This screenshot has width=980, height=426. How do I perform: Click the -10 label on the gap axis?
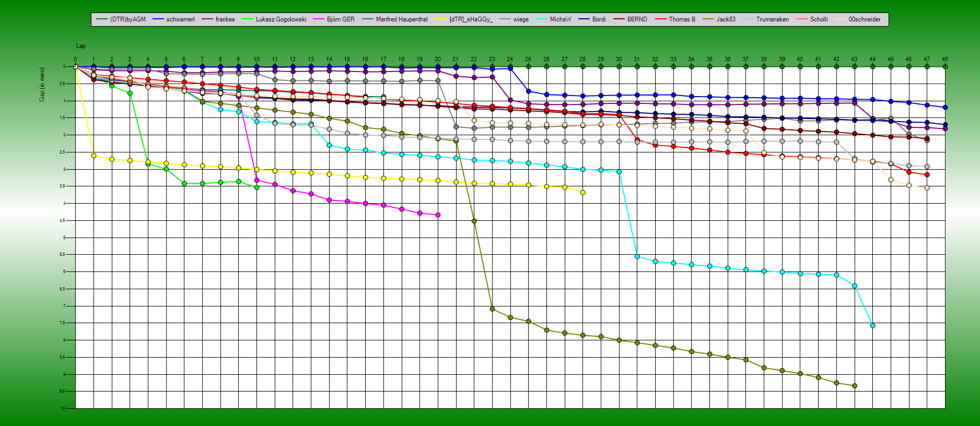(x=63, y=408)
